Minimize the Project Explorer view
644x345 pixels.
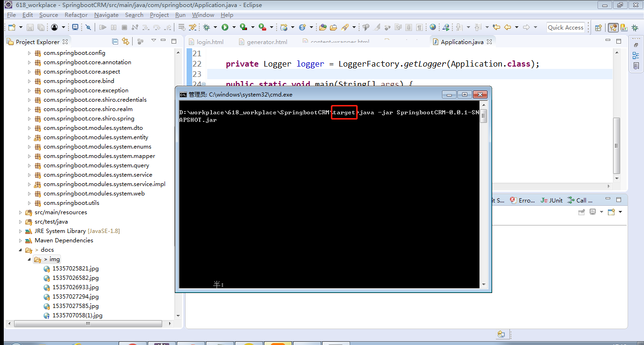[x=163, y=41]
